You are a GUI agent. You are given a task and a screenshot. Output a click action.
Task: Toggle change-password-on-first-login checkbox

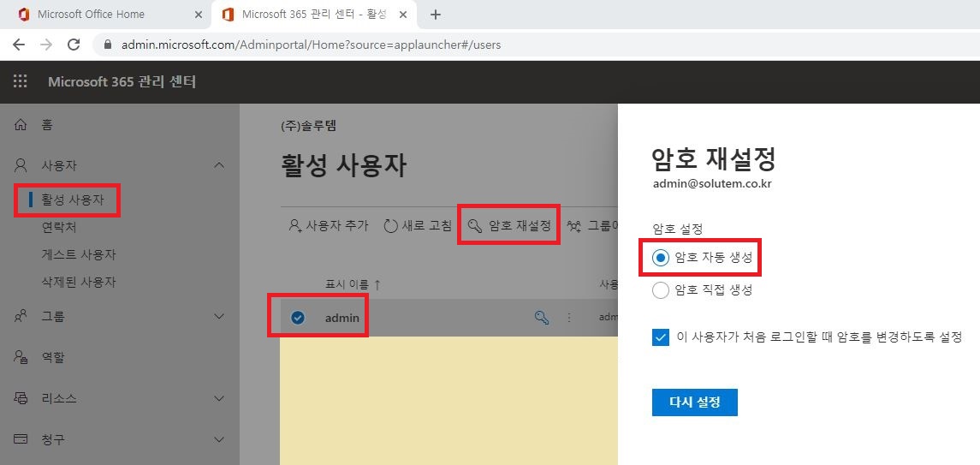coord(660,337)
